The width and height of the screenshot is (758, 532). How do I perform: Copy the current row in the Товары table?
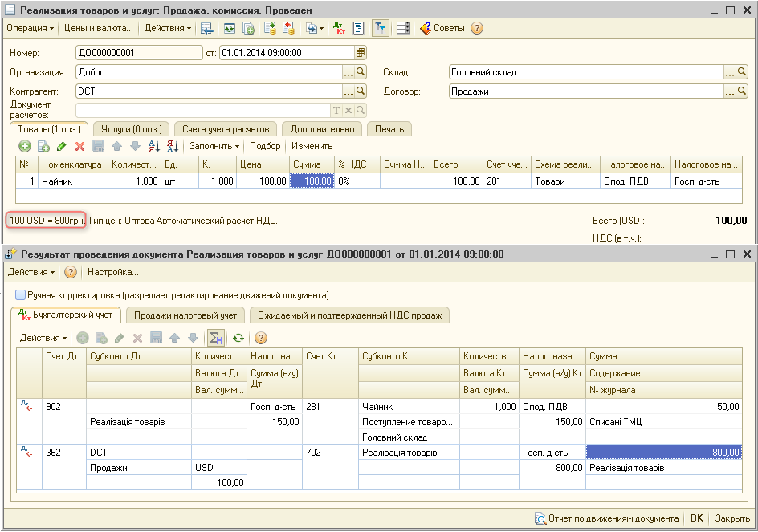point(43,146)
